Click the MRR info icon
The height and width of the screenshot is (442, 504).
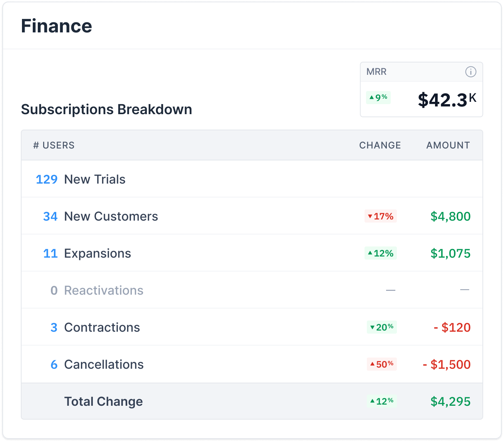470,72
